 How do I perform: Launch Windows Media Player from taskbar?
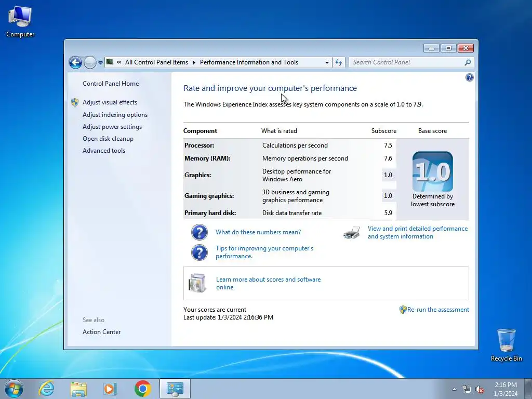tap(110, 389)
